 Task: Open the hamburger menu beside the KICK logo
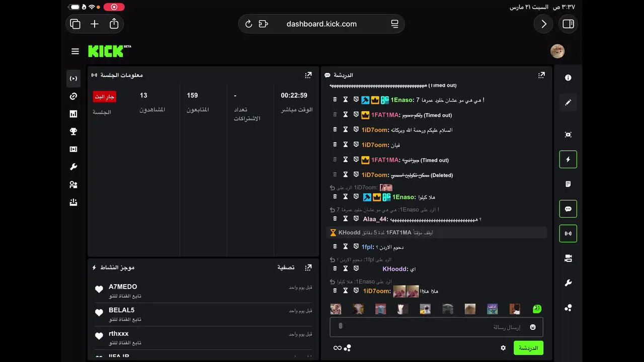pyautogui.click(x=75, y=51)
